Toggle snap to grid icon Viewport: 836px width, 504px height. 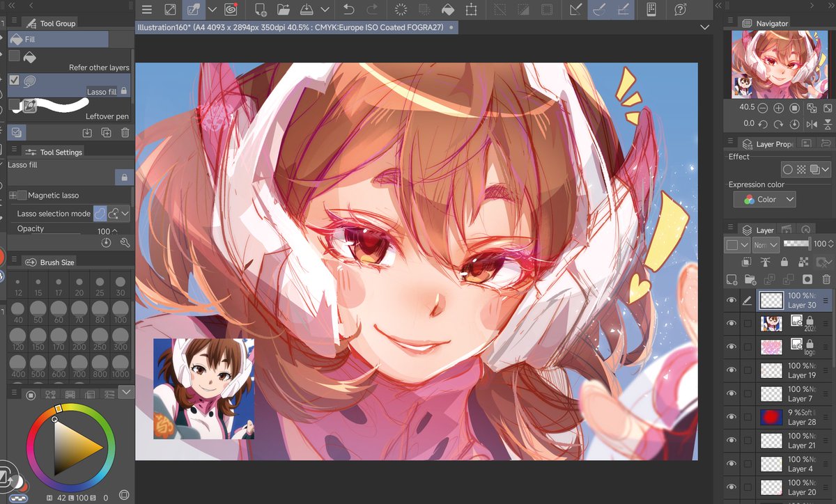pos(624,10)
